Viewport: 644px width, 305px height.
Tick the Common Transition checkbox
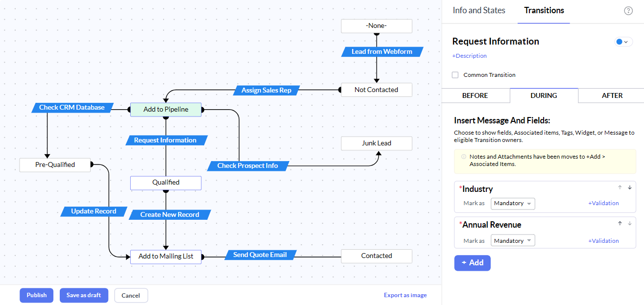(x=455, y=75)
